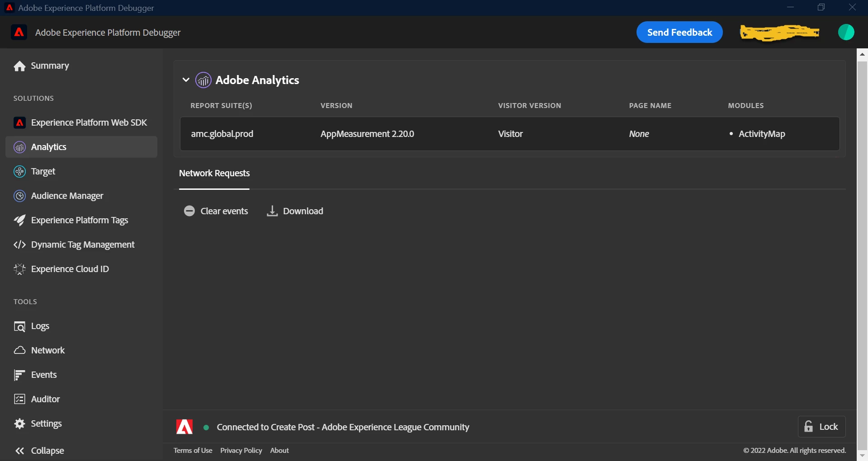Click the Download arrow icon
This screenshot has width=868, height=461.
tap(272, 211)
